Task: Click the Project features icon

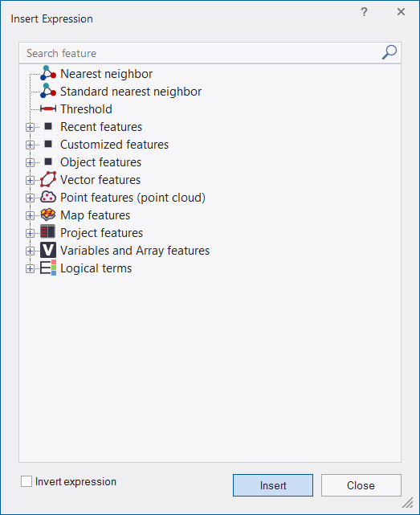Action: [x=48, y=232]
